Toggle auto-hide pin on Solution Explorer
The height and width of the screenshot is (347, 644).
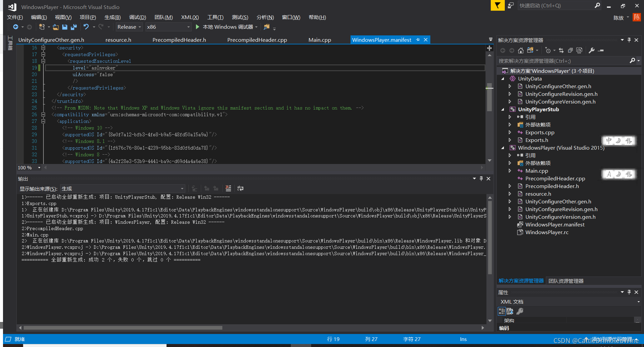click(x=629, y=40)
